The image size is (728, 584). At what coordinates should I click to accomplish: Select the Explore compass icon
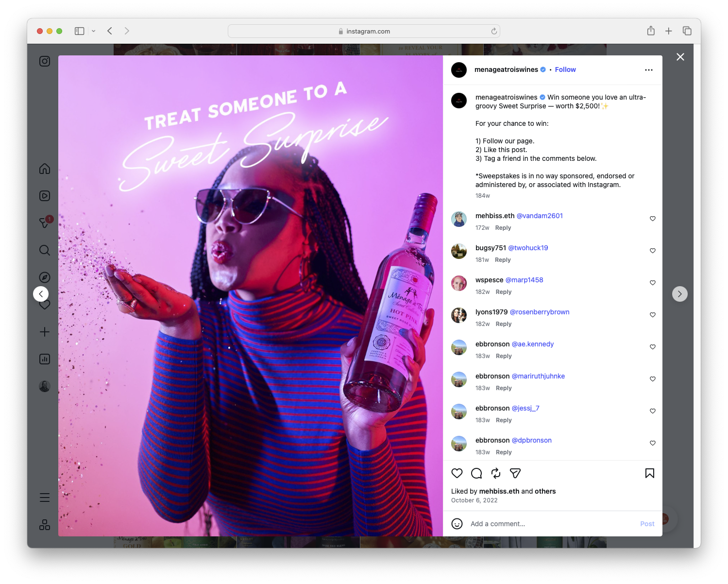click(x=44, y=277)
